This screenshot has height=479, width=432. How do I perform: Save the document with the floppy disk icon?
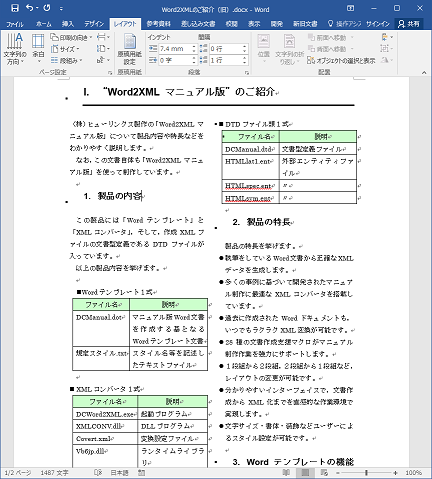pos(15,8)
